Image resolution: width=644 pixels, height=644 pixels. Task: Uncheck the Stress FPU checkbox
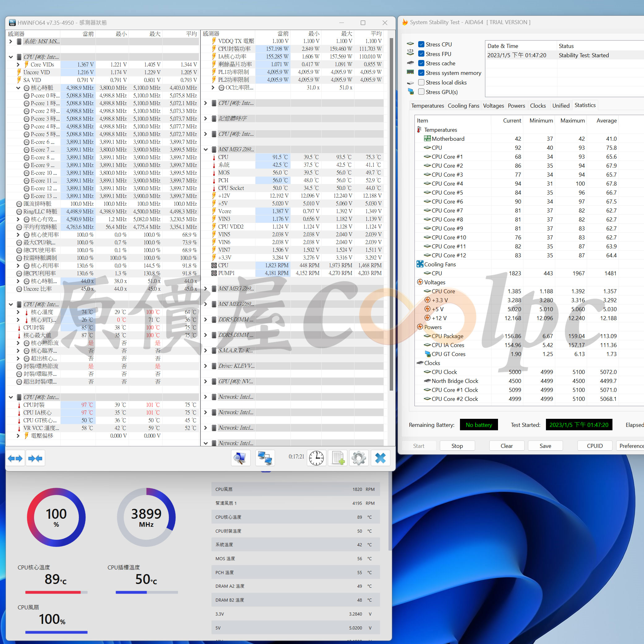[x=421, y=54]
